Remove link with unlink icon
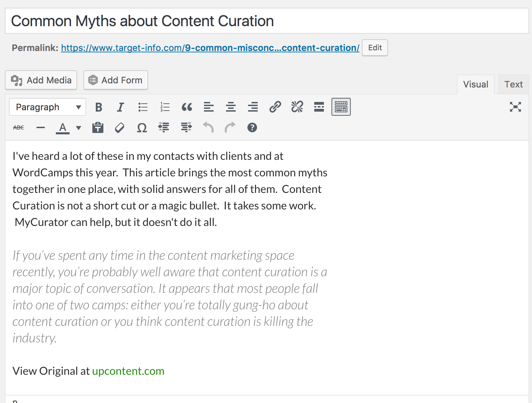The image size is (532, 403). pos(297,107)
